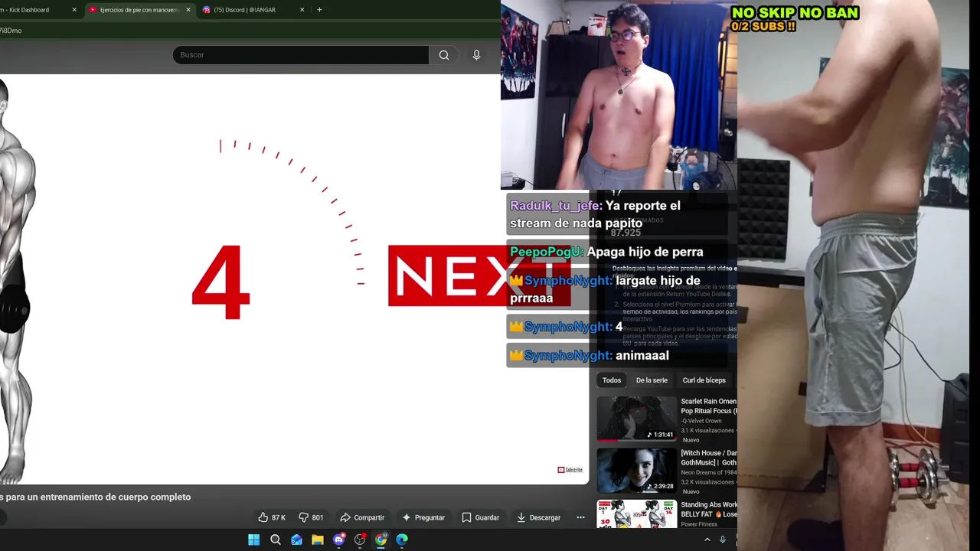Click the video title text under the player
This screenshot has width=980, height=551.
coord(96,497)
